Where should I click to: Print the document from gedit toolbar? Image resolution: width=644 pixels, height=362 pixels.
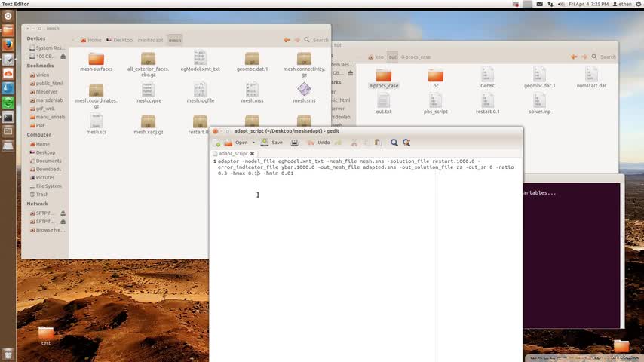point(295,143)
